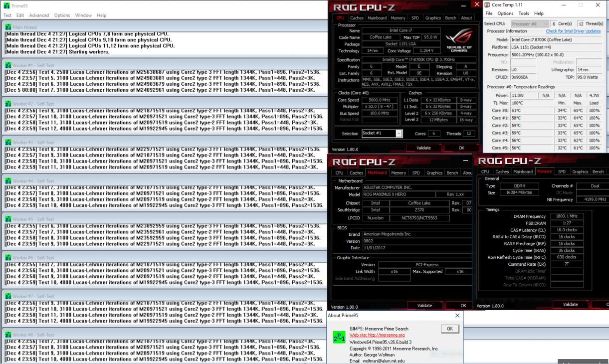Click the Main thread window title bar
Image resolution: width=609 pixels, height=364 pixels.
164,28
